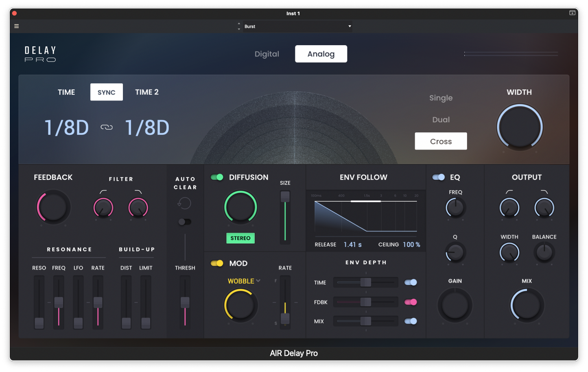588x372 pixels.
Task: Toggle the EQ section on
Action: [439, 177]
